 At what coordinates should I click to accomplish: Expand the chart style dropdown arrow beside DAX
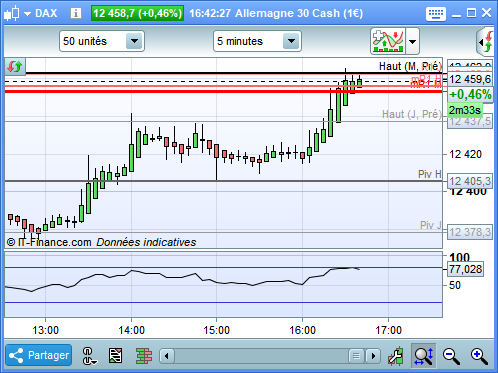pyautogui.click(x=27, y=14)
